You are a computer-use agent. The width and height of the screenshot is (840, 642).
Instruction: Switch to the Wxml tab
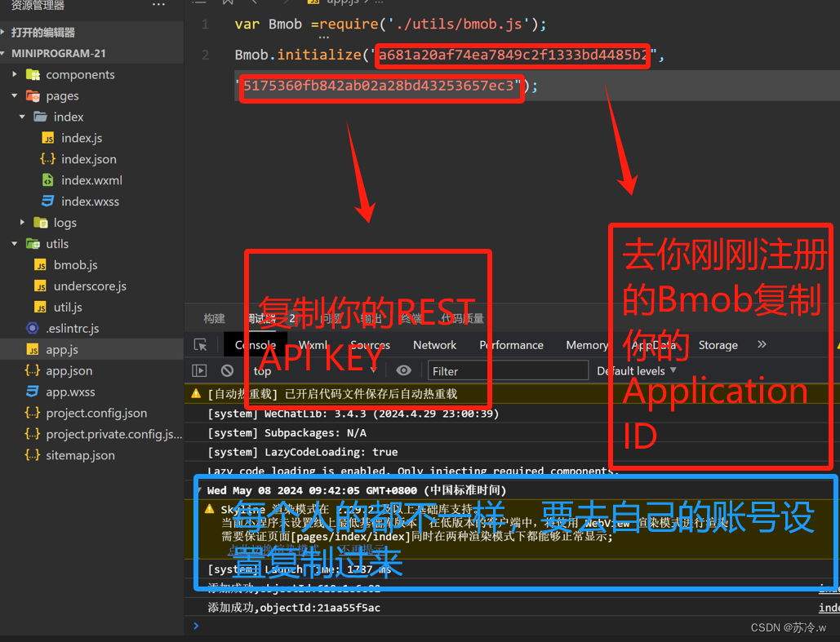point(313,345)
